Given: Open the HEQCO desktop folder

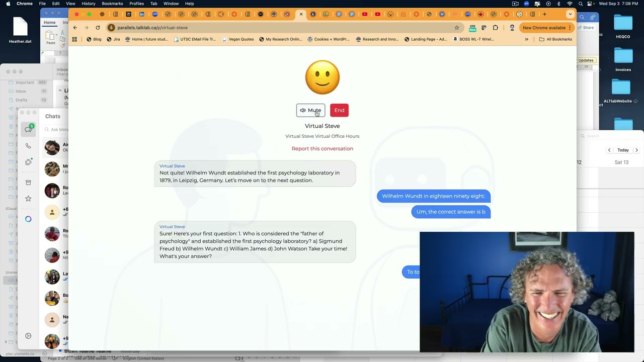Looking at the screenshot, I should click(x=623, y=26).
